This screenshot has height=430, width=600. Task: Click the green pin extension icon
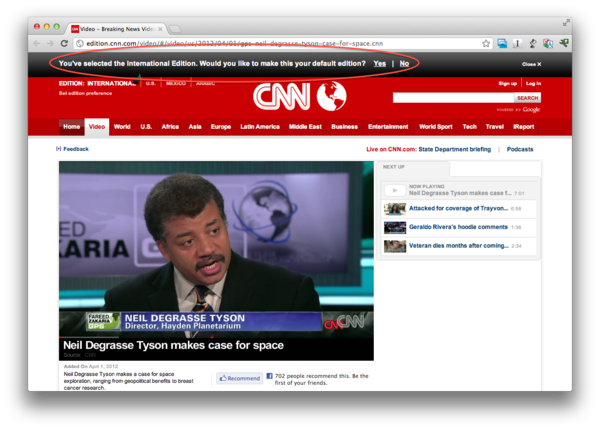coord(564,43)
